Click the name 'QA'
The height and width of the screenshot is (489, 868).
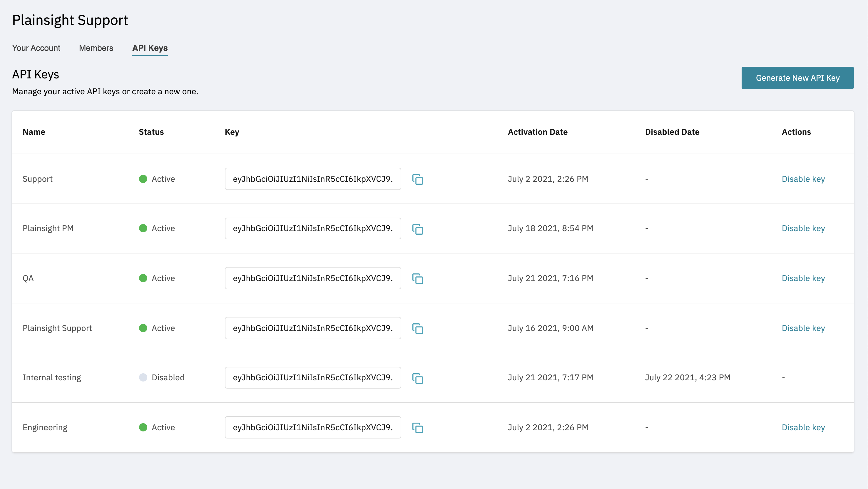coord(28,278)
